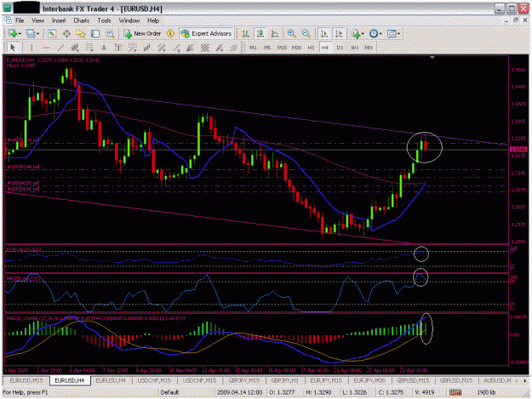The height and width of the screenshot is (399, 532).
Task: Open a new chart with the toolbar icon
Action: click(13, 33)
